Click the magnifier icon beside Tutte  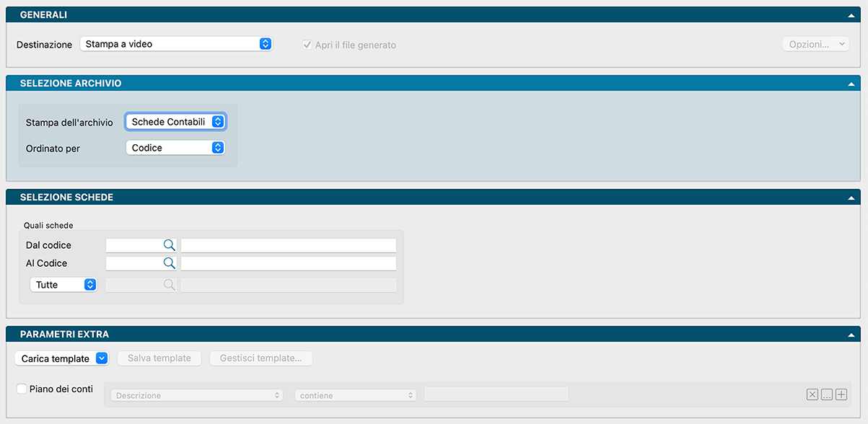(169, 285)
